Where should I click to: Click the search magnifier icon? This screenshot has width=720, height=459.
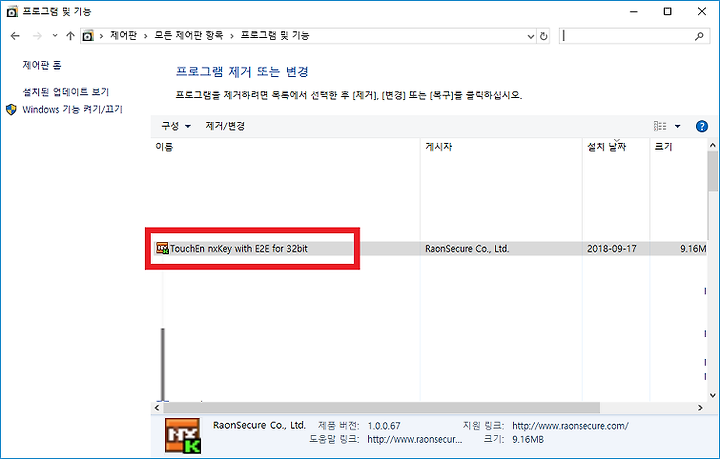(x=699, y=36)
